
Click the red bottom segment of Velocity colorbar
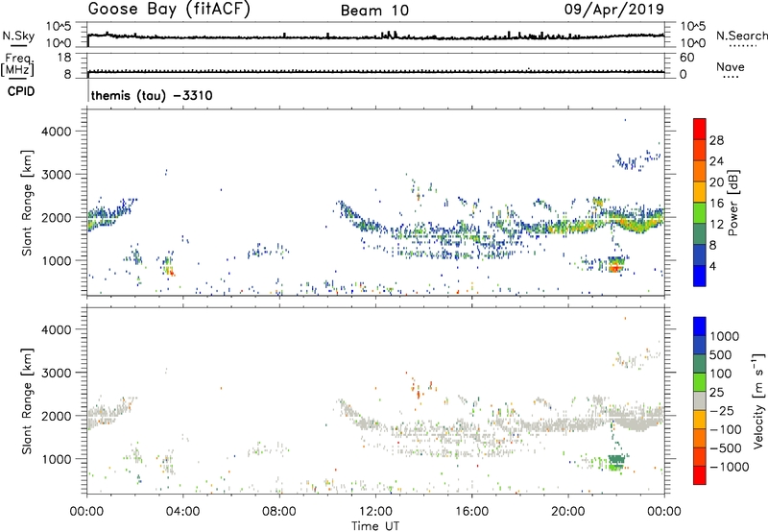click(700, 475)
